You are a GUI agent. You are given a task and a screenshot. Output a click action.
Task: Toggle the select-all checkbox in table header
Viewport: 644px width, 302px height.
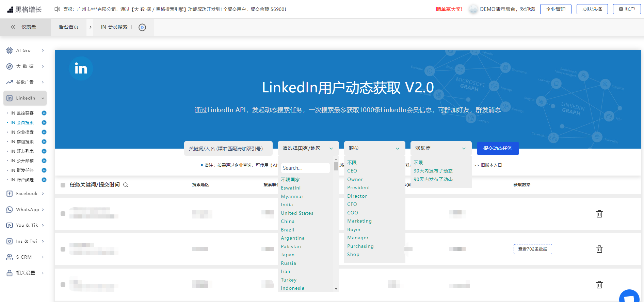tap(63, 185)
